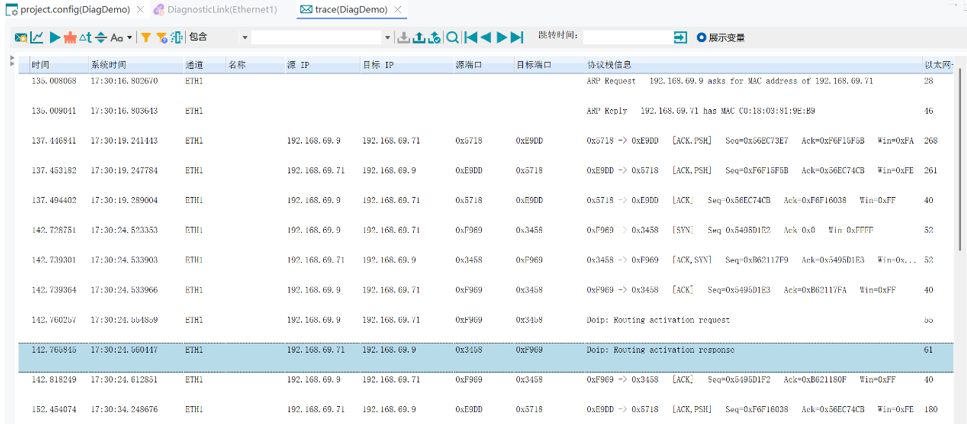Open the line chart graph icon
Image resolution: width=967 pixels, height=424 pixels.
tap(37, 38)
